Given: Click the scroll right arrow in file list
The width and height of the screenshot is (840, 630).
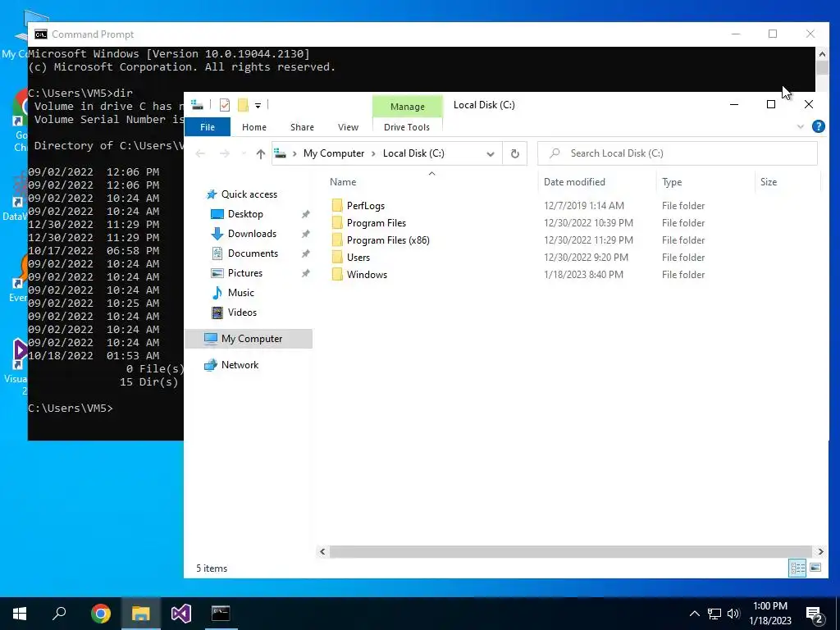Looking at the screenshot, I should 820,551.
